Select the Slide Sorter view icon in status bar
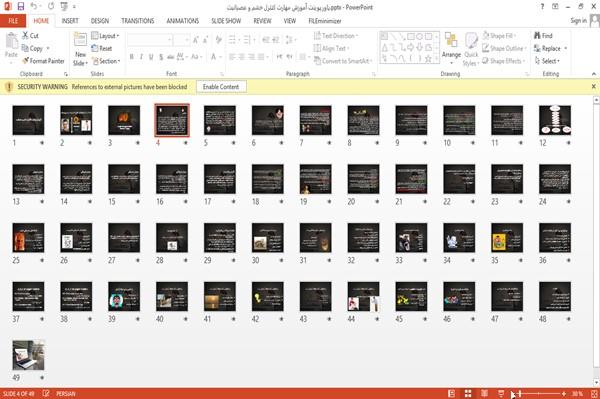This screenshot has width=600, height=399. click(468, 394)
